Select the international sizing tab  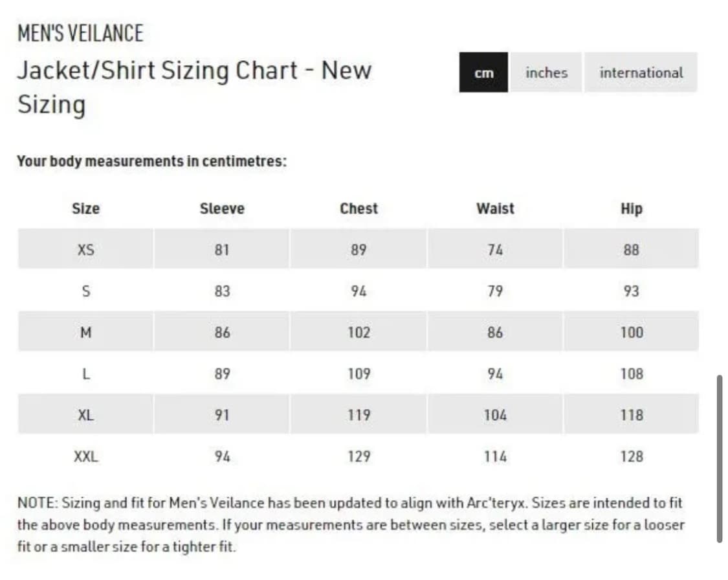tap(641, 72)
